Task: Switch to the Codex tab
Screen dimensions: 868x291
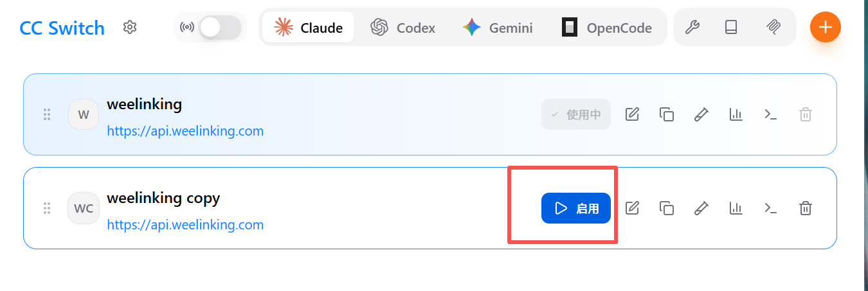Action: point(403,28)
